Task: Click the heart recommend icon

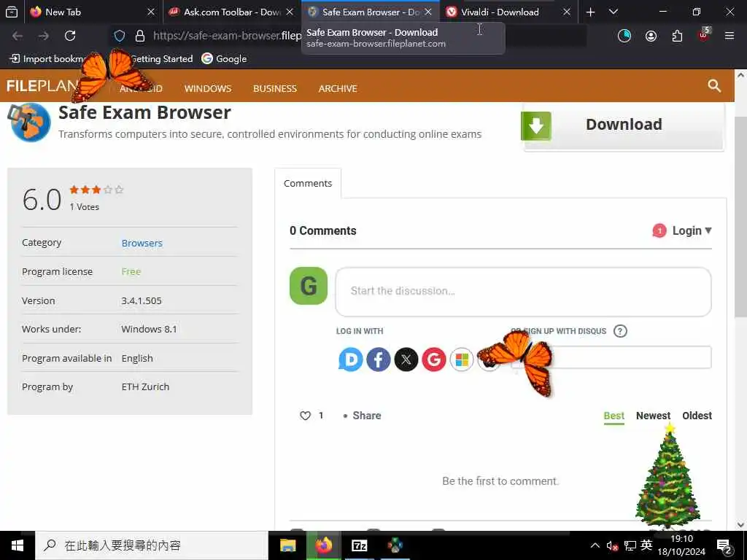Action: point(306,416)
